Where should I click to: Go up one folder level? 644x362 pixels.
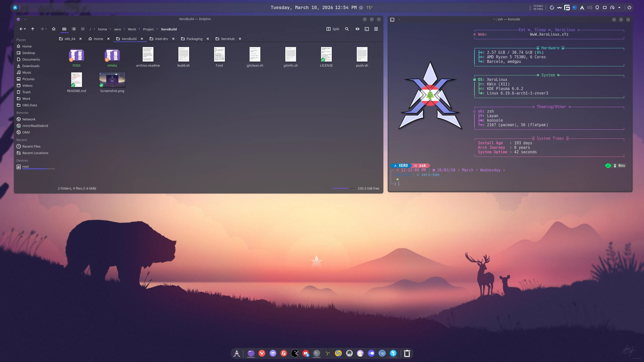[33, 29]
